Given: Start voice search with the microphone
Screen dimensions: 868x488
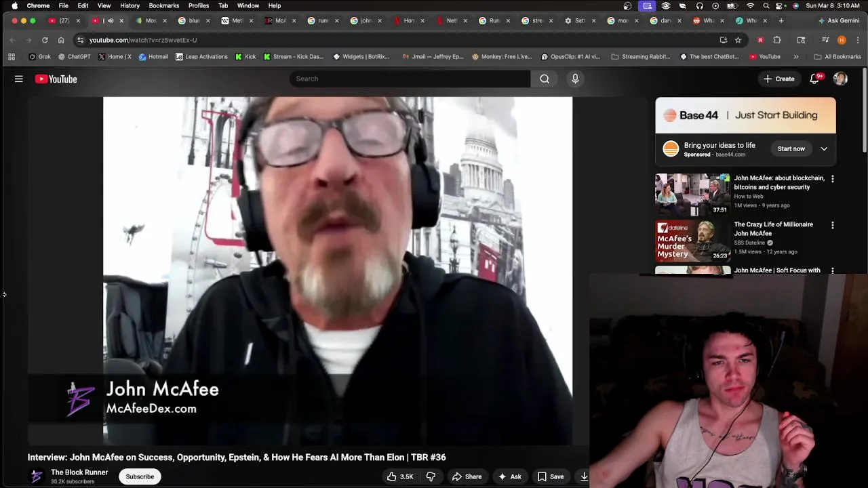Looking at the screenshot, I should 575,79.
